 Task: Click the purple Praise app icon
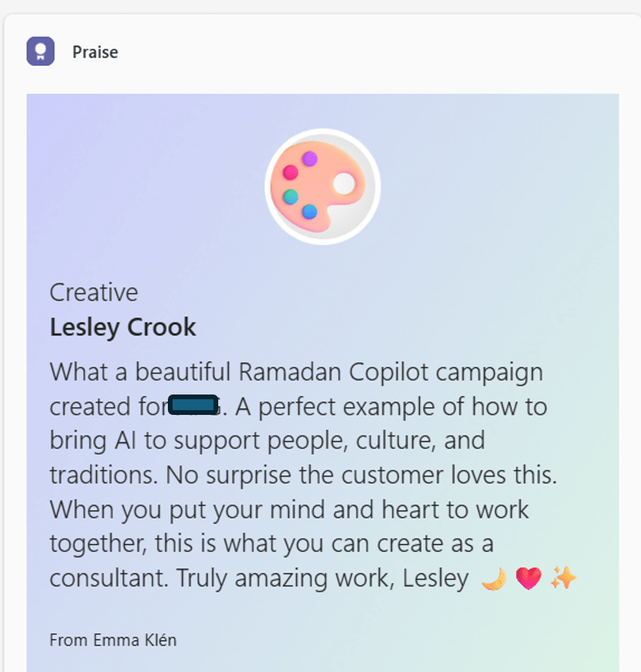[x=40, y=52]
